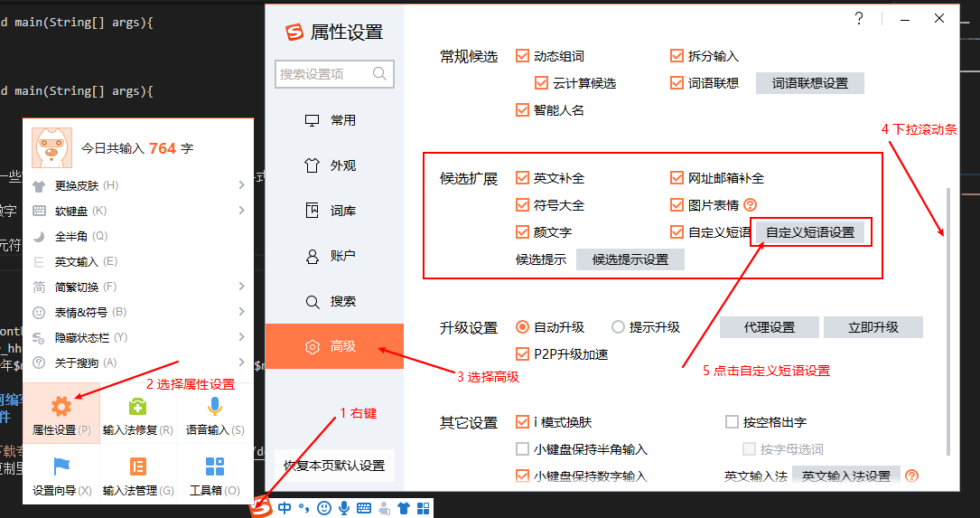The image size is (980, 518).
Task: Open the 搜索 settings tab
Action: point(334,302)
